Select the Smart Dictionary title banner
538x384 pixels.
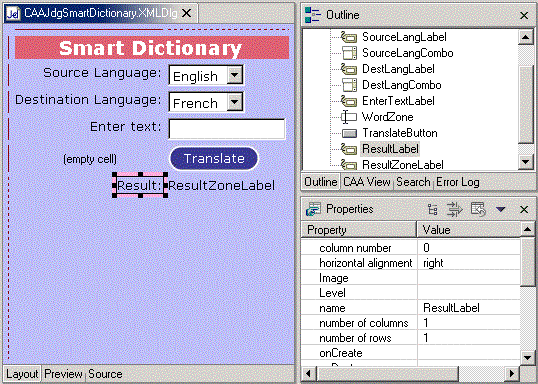(152, 47)
